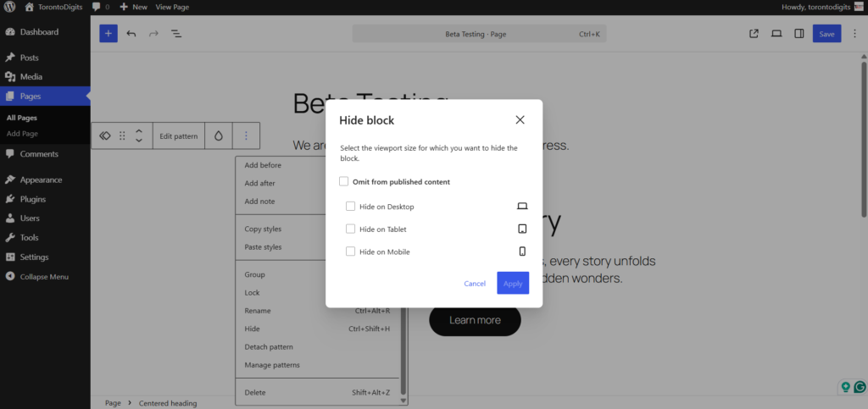Image resolution: width=868 pixels, height=409 pixels.
Task: Tick the Hide on Mobile checkbox
Action: click(x=351, y=251)
